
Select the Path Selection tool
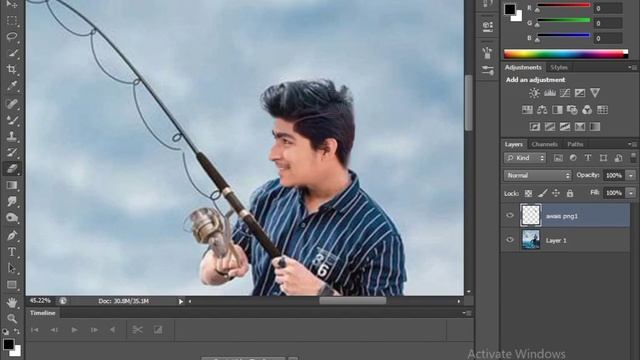coord(12,268)
